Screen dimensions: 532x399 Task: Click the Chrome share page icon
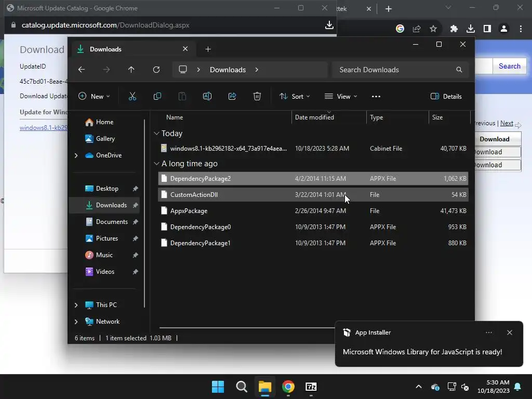417,29
